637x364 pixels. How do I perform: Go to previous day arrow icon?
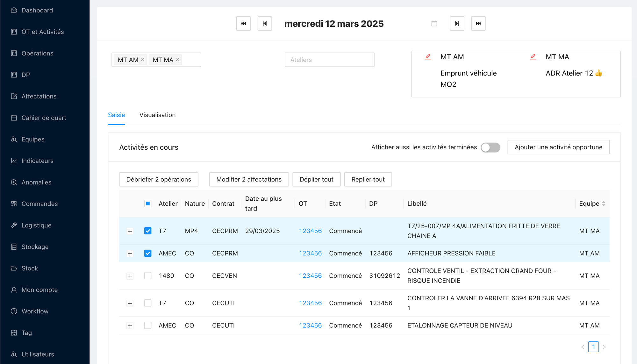[x=264, y=24]
